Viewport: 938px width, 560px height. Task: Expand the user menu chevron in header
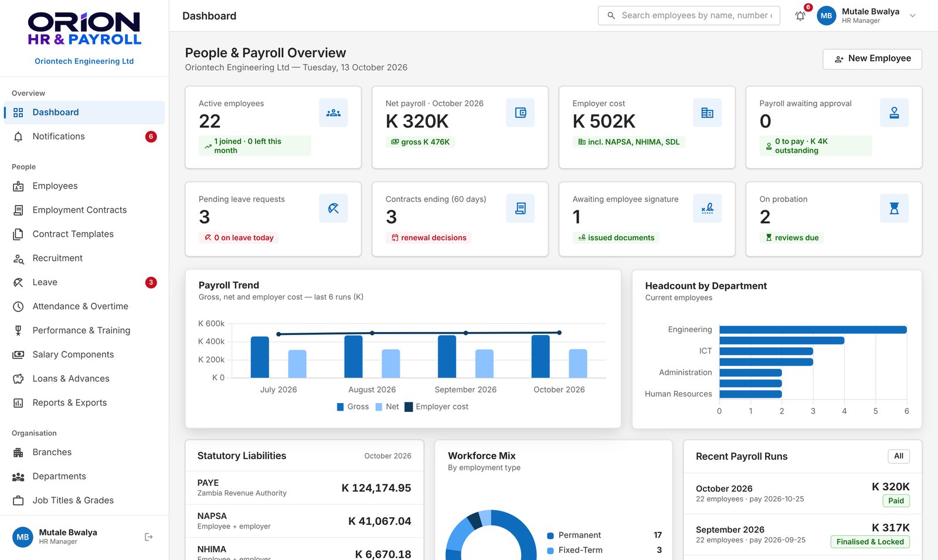[912, 16]
